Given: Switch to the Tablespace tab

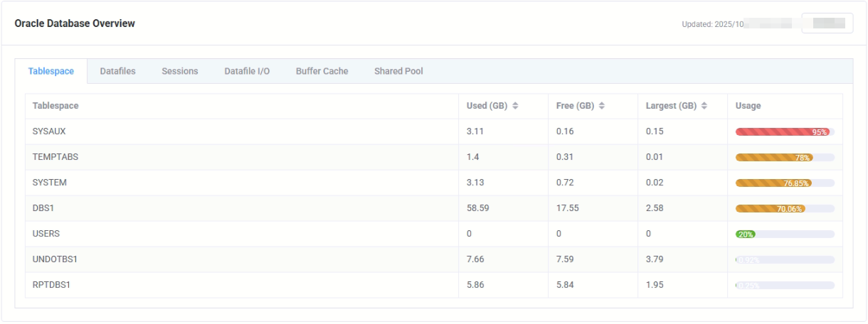Looking at the screenshot, I should (51, 71).
